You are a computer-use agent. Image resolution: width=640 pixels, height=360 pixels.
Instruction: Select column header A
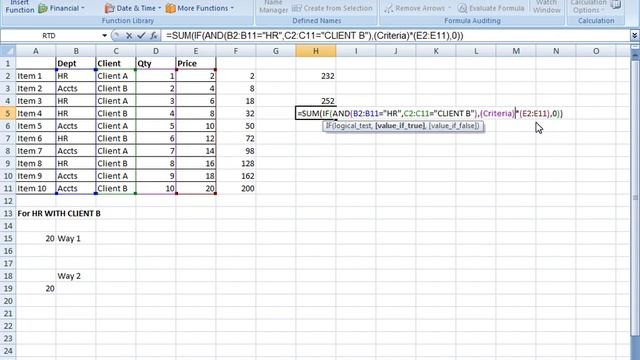coord(36,51)
